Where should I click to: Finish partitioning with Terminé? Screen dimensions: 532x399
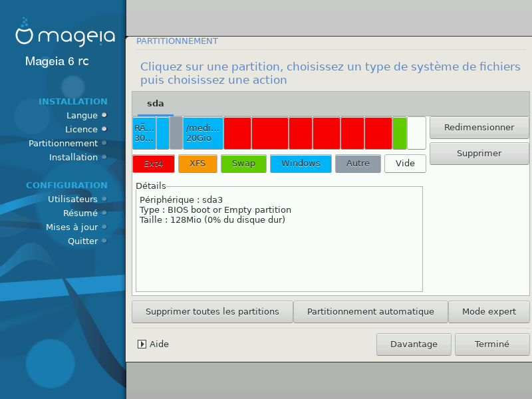coord(492,344)
